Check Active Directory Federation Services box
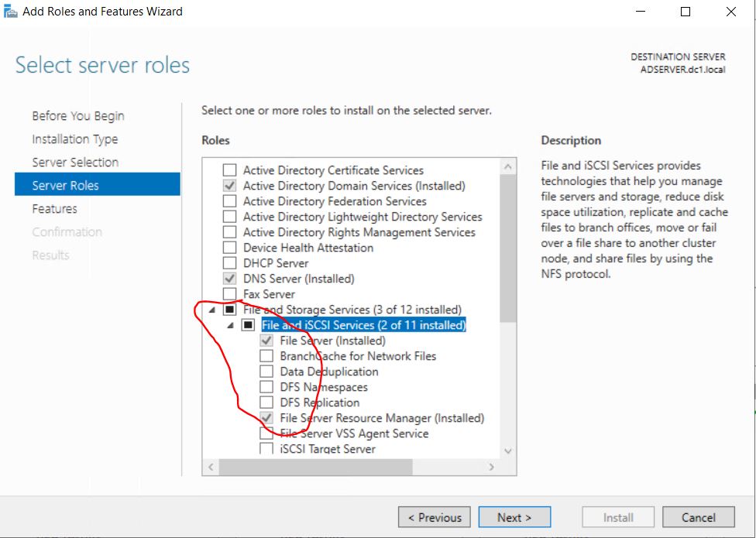The width and height of the screenshot is (756, 538). point(229,200)
